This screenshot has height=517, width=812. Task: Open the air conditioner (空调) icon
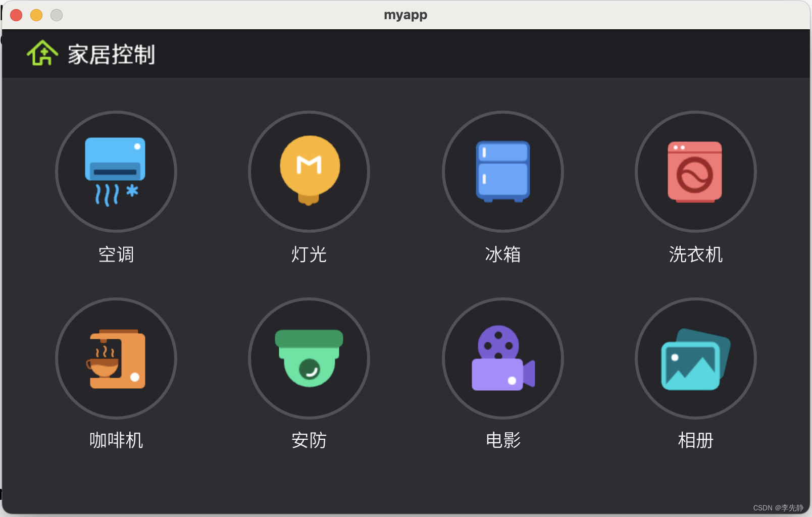[x=116, y=172]
